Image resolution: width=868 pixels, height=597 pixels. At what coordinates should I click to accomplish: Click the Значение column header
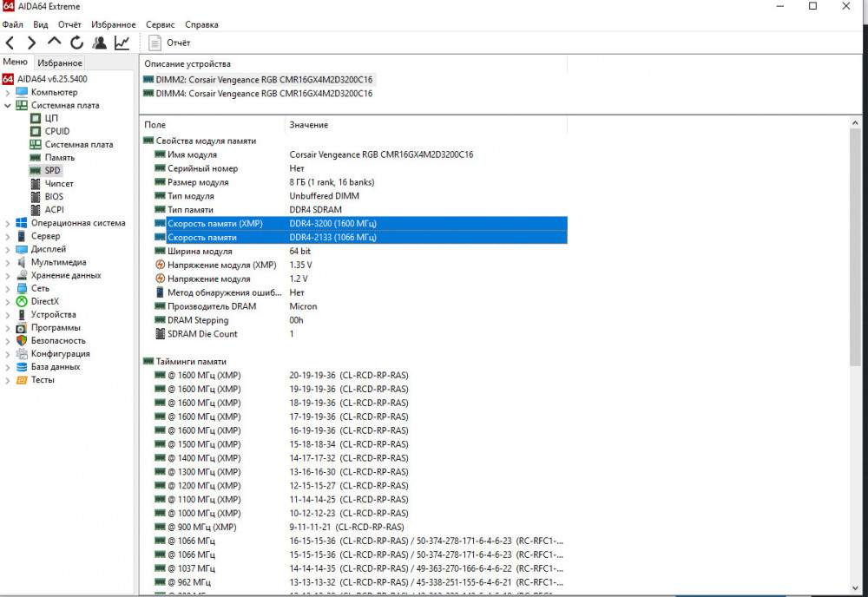[x=425, y=124]
